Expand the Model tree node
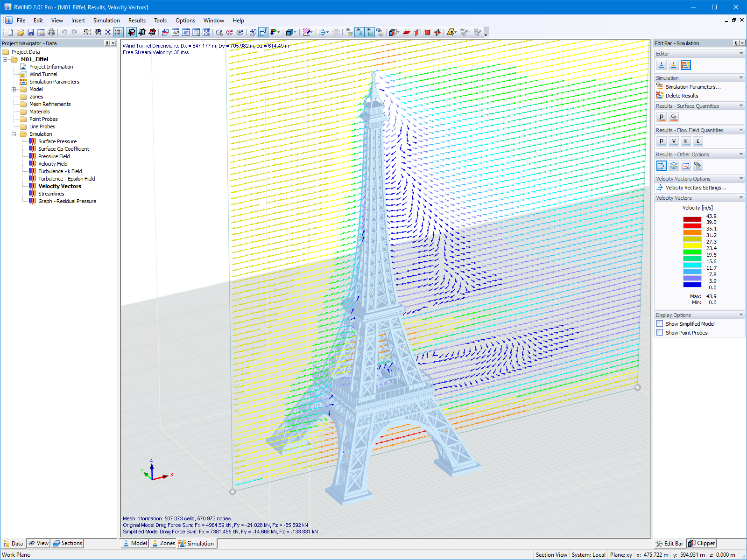Viewport: 747px width, 560px height. coord(14,89)
